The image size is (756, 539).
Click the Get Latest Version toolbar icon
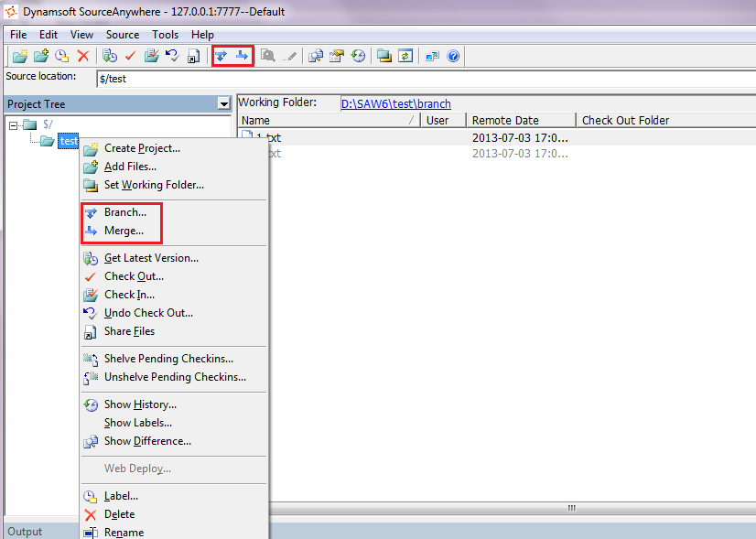click(110, 57)
